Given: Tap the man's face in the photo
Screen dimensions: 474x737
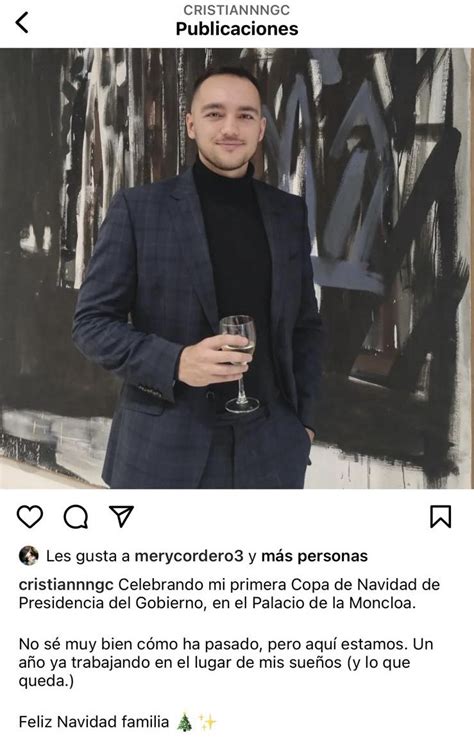Looking at the screenshot, I should point(226,122).
